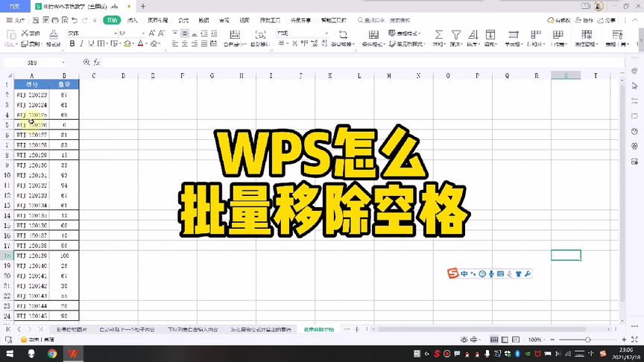Toggle Italic formatting in the ribbon

click(x=81, y=43)
